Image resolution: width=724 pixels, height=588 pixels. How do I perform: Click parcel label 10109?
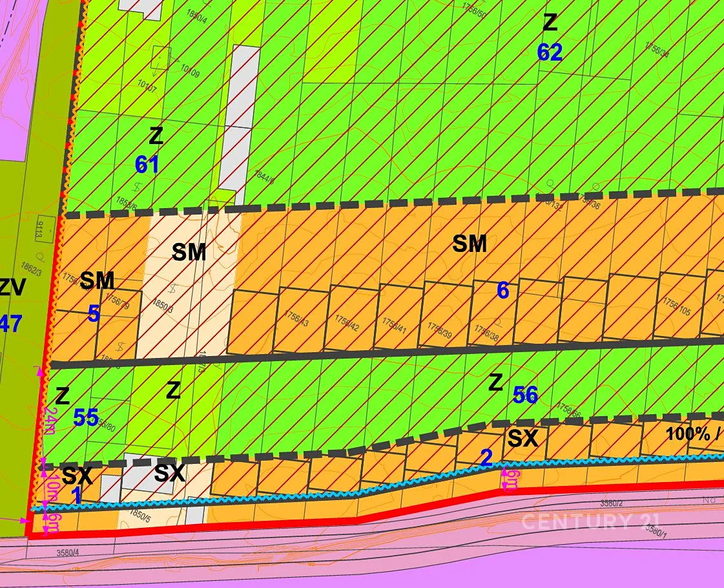tap(190, 70)
